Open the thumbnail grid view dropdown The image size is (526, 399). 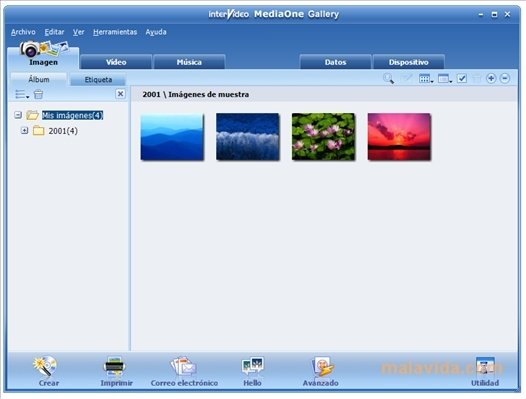(426, 79)
